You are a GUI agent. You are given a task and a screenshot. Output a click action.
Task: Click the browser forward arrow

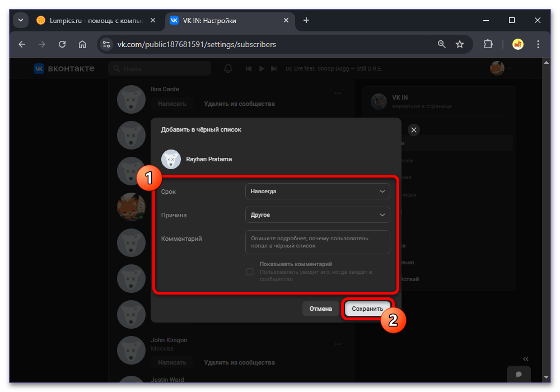(x=42, y=44)
